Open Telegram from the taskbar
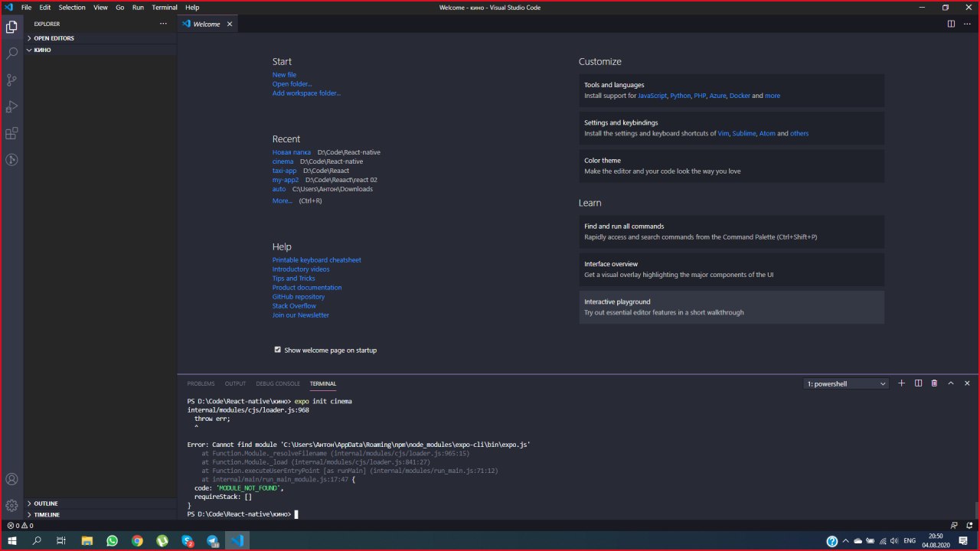 point(213,540)
